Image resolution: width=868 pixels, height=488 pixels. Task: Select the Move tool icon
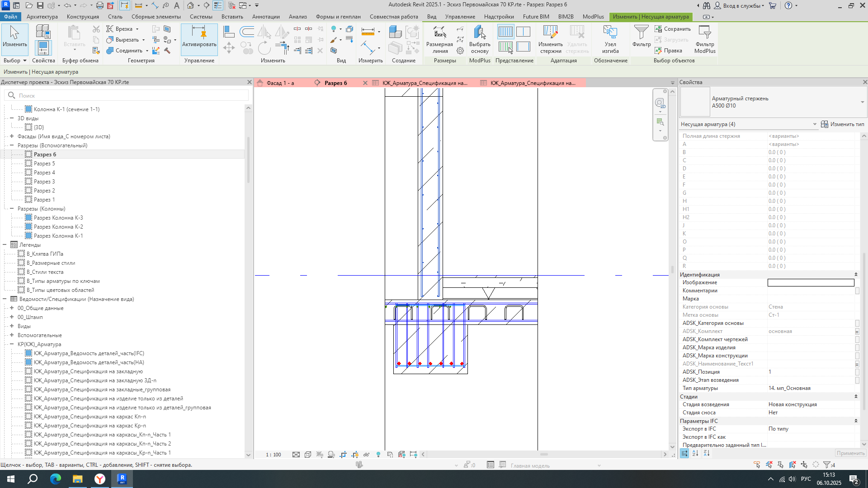coord(229,48)
